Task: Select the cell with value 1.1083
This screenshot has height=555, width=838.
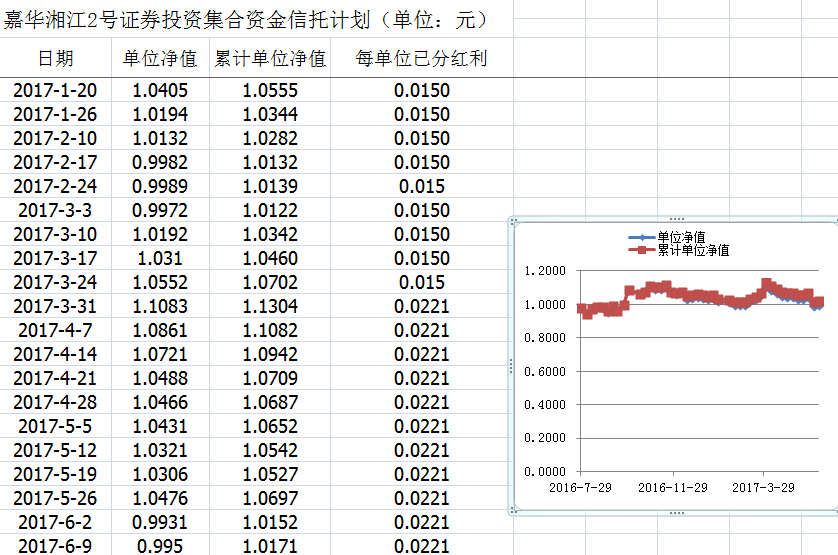Action: (x=160, y=307)
